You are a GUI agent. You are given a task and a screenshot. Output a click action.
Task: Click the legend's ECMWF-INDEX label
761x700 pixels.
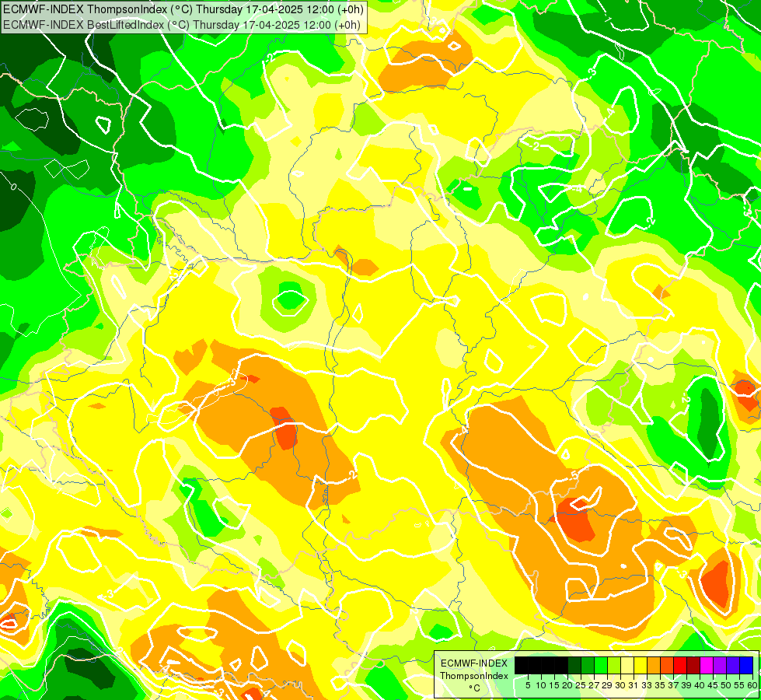[x=474, y=663]
